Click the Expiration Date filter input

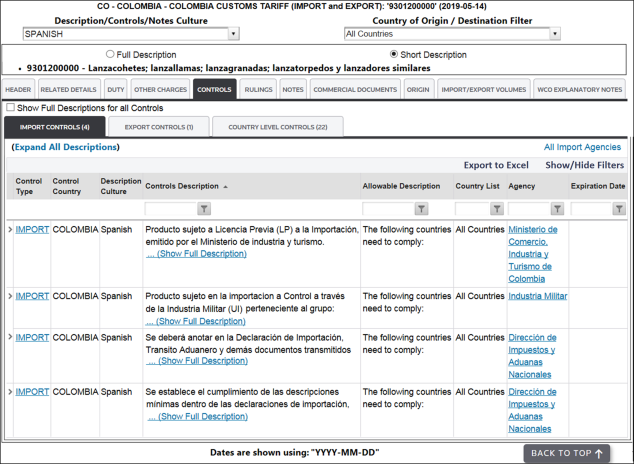tap(592, 209)
